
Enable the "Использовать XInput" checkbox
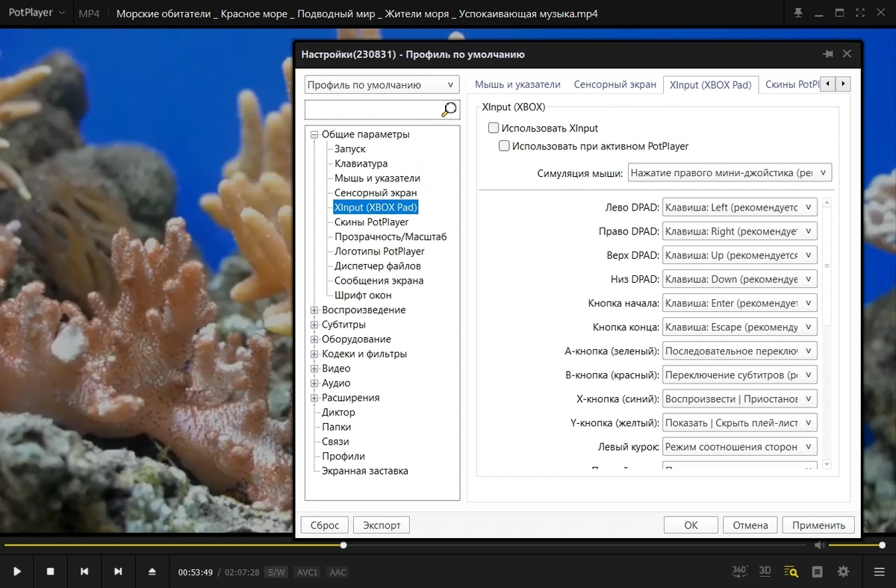pos(494,128)
